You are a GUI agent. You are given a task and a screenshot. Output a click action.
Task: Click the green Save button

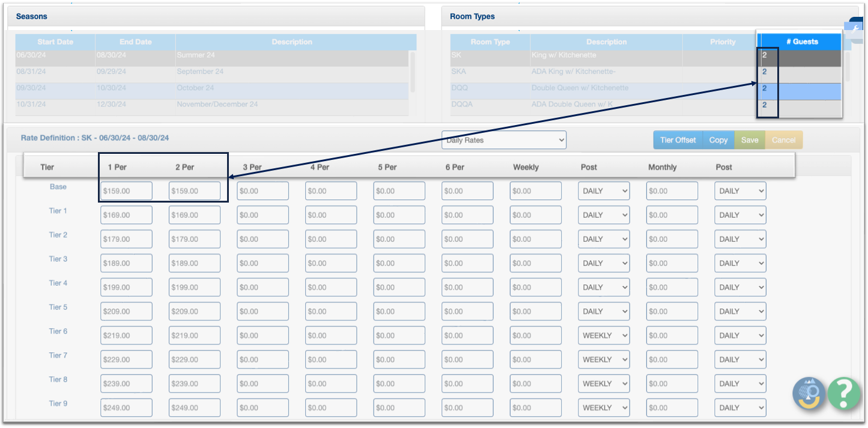pos(749,140)
